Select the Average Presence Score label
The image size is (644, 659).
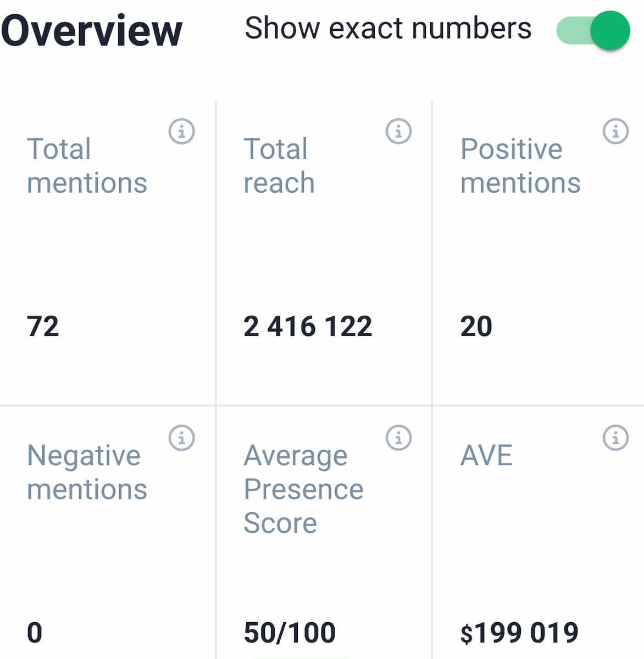(303, 489)
